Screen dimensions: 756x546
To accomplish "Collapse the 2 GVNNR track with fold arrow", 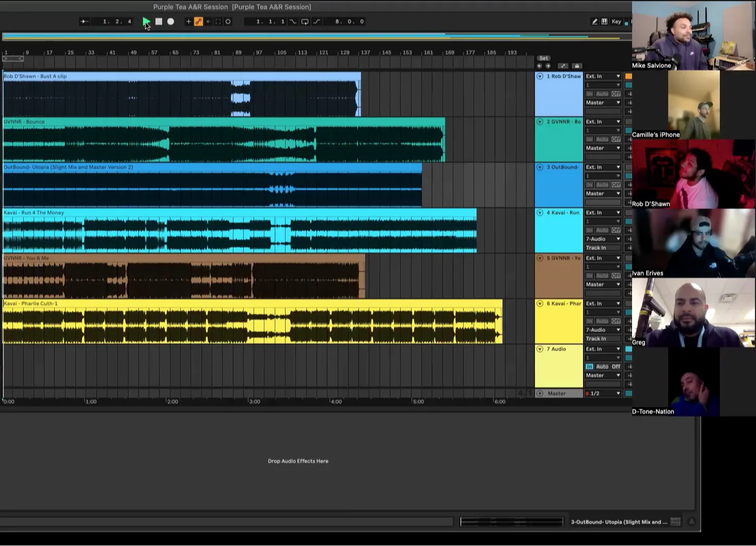I will click(x=540, y=122).
